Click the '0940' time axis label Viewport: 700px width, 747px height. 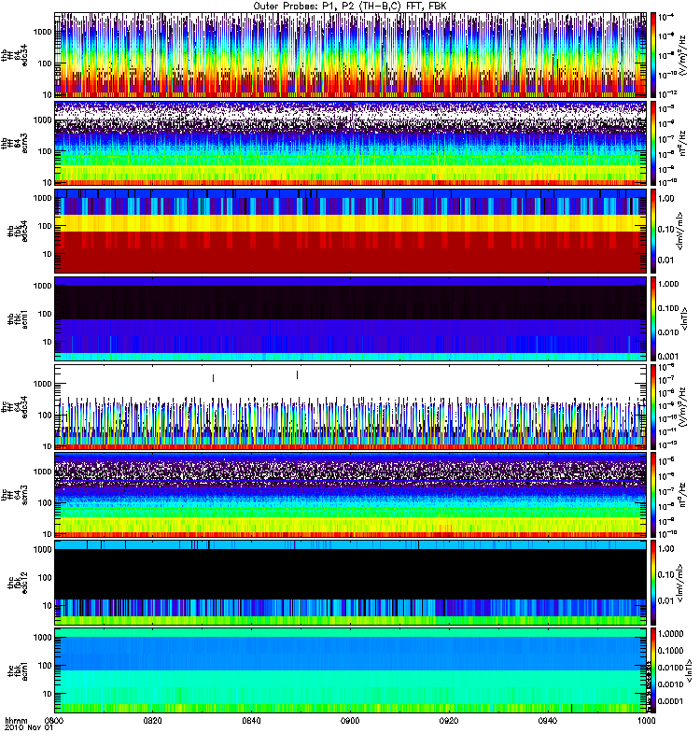click(548, 720)
